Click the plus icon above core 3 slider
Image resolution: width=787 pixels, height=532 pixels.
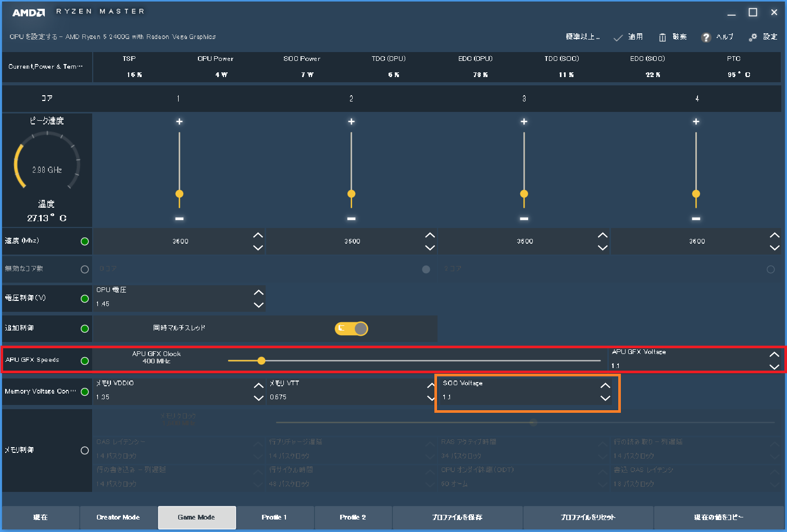524,121
